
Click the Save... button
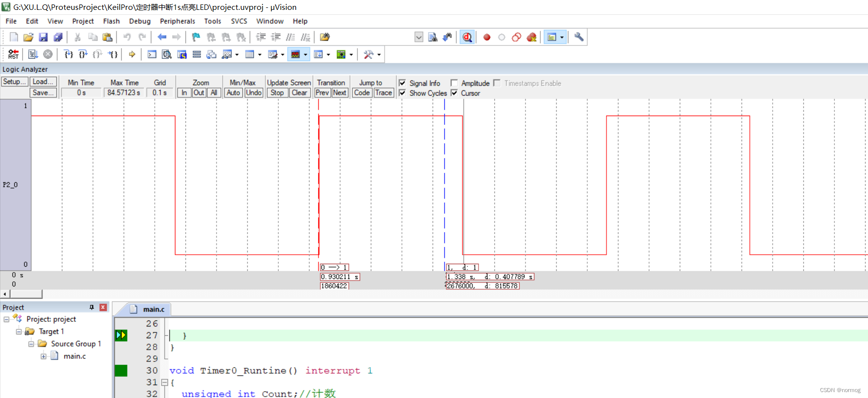43,92
